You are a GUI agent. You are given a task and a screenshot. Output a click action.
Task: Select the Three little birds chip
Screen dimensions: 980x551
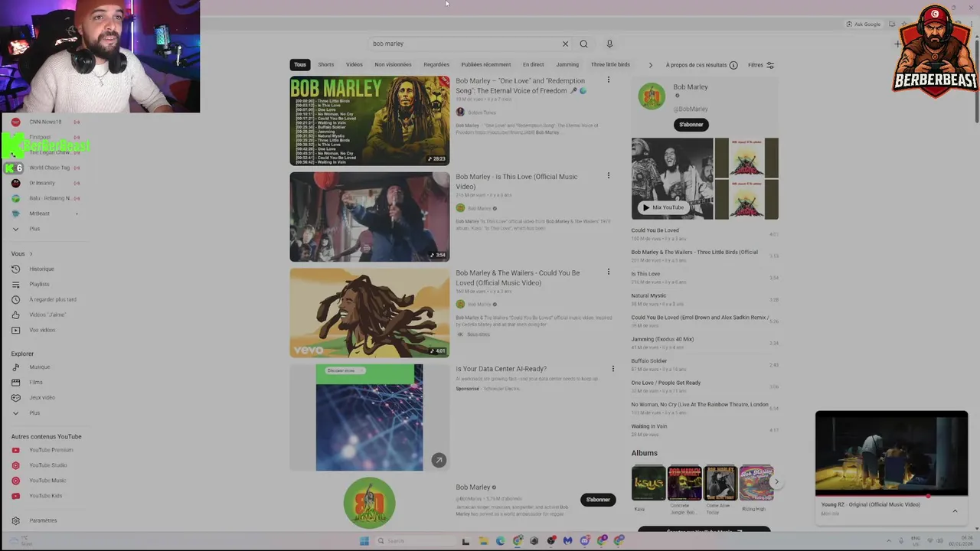[610, 65]
